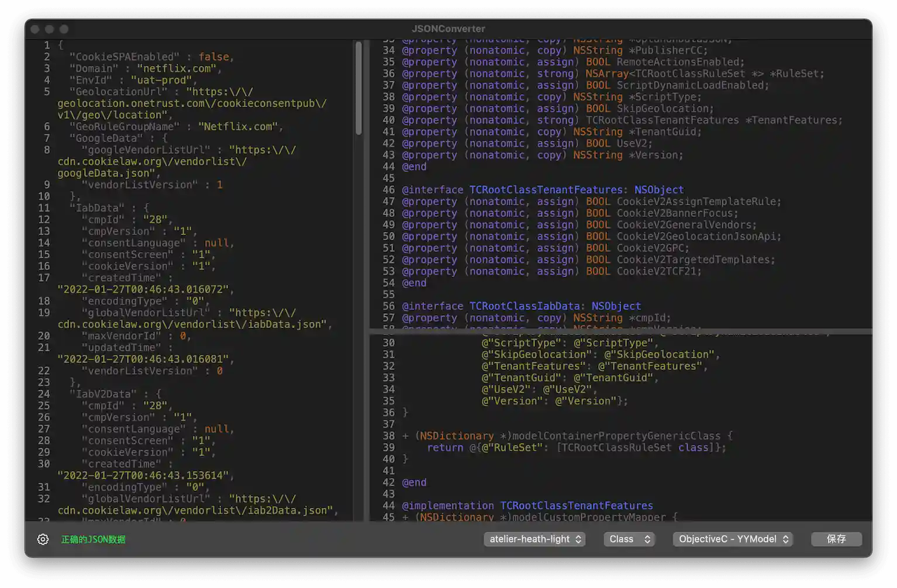Click the @interface TCRootClassTenantFeatures line
The width and height of the screenshot is (897, 588).
pyautogui.click(x=542, y=190)
